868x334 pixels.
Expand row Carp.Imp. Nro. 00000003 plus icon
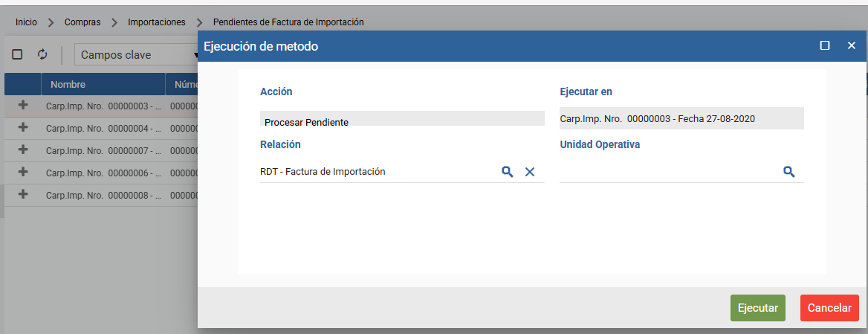pos(22,106)
